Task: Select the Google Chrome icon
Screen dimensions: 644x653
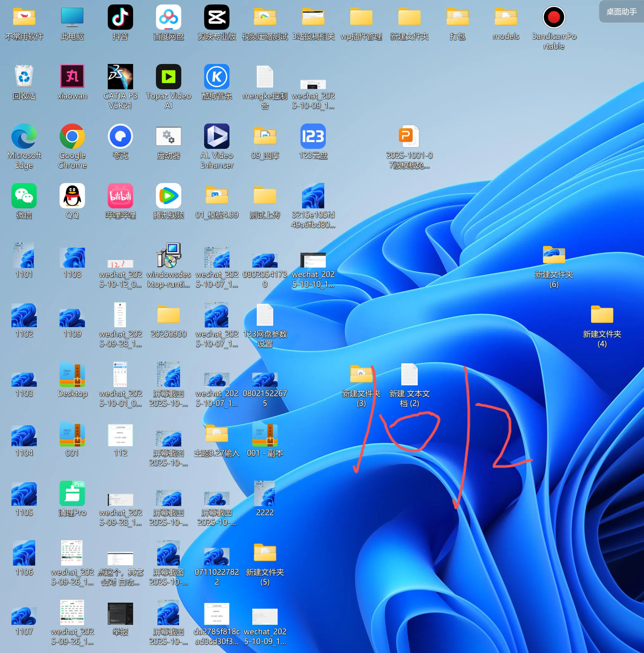Action: tap(72, 136)
